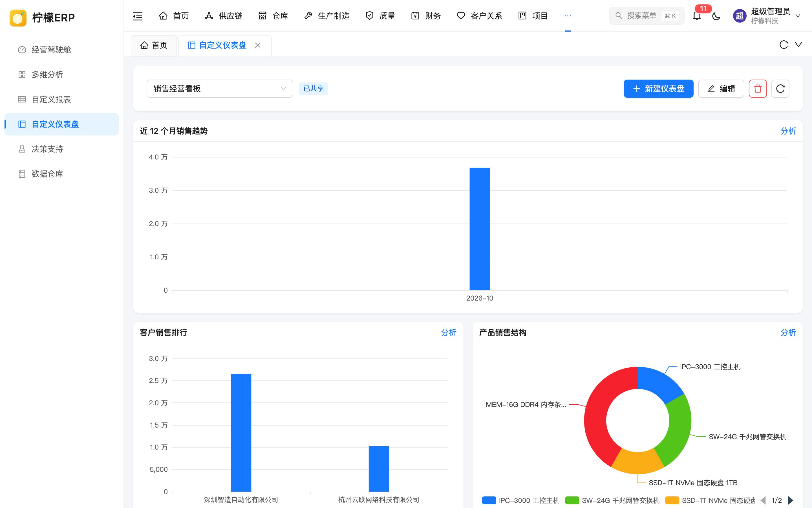Click the red delete dashboard trash button
Image resolution: width=812 pixels, height=508 pixels.
pos(758,89)
